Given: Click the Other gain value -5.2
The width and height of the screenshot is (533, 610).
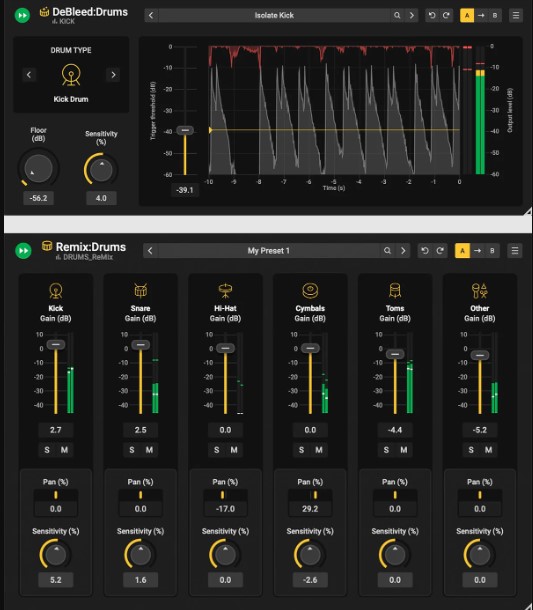Looking at the screenshot, I should coord(480,430).
